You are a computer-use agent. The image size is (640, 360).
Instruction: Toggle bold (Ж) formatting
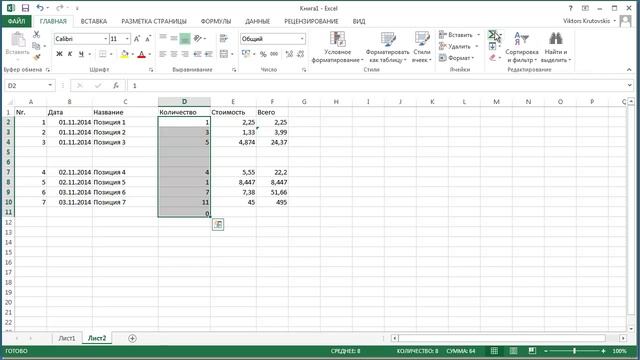click(59, 54)
